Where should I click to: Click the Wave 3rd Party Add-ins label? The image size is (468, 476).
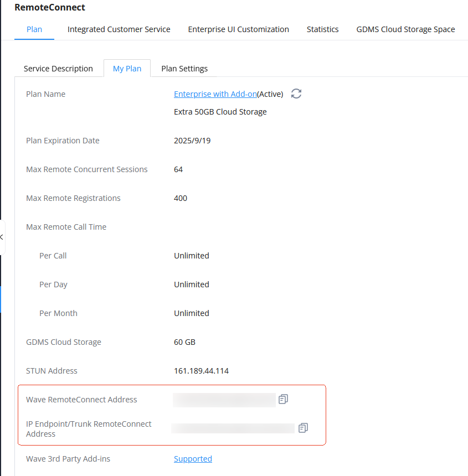click(68, 459)
